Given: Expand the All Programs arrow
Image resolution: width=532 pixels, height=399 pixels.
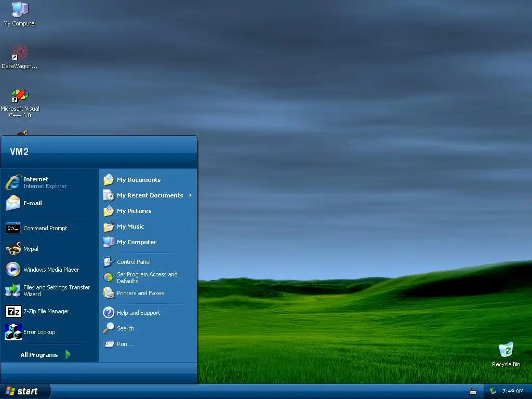Looking at the screenshot, I should (x=68, y=354).
